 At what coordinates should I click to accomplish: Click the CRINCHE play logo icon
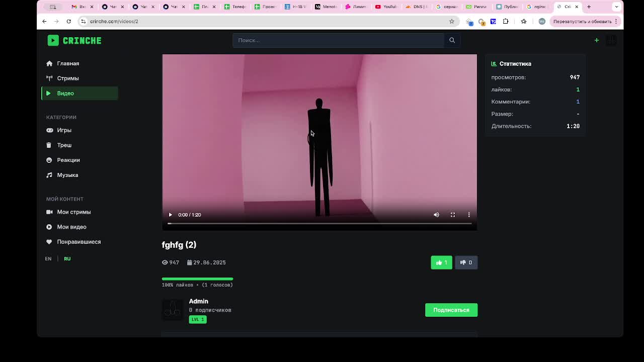pyautogui.click(x=53, y=40)
